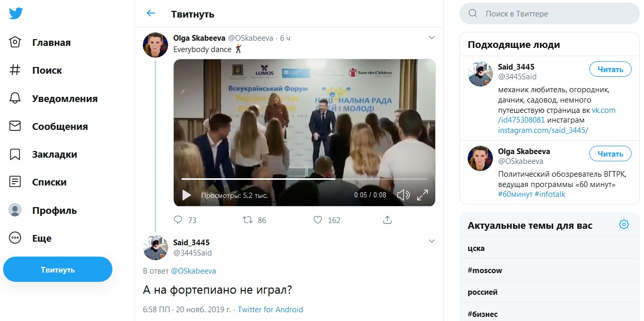Like the tweet with heart icon
The height and width of the screenshot is (321, 644).
click(318, 220)
